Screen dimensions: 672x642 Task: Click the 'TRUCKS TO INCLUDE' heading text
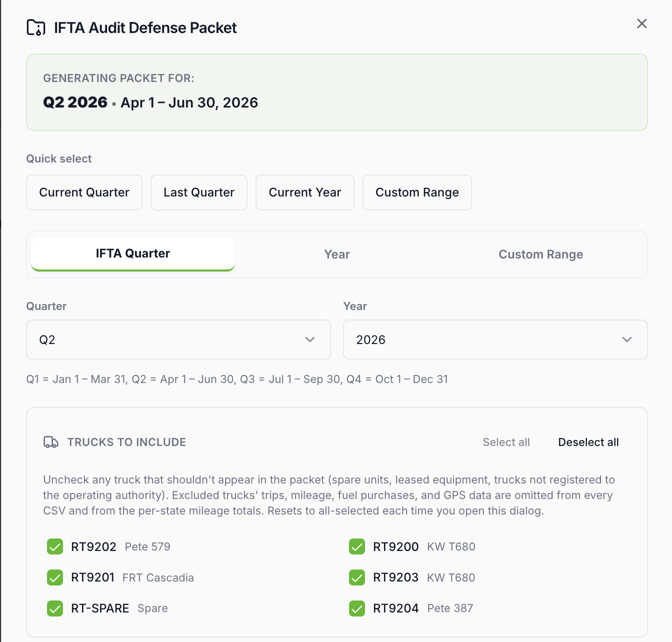(x=126, y=442)
